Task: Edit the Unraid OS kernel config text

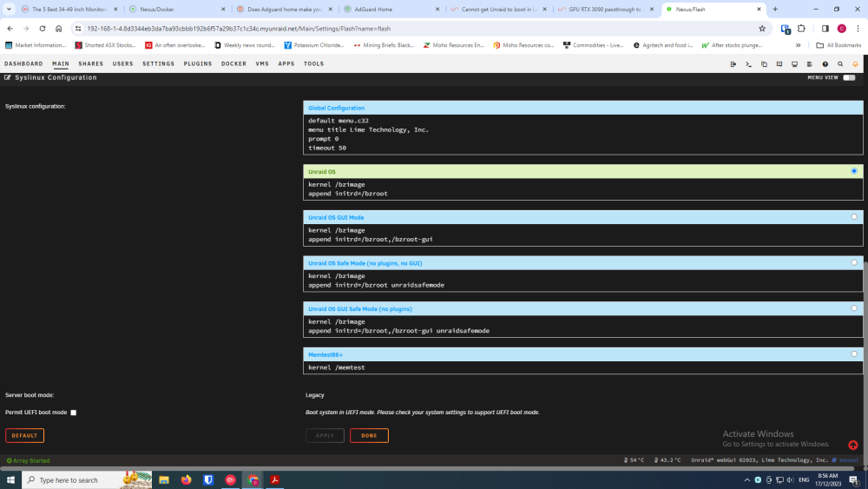Action: [x=583, y=189]
